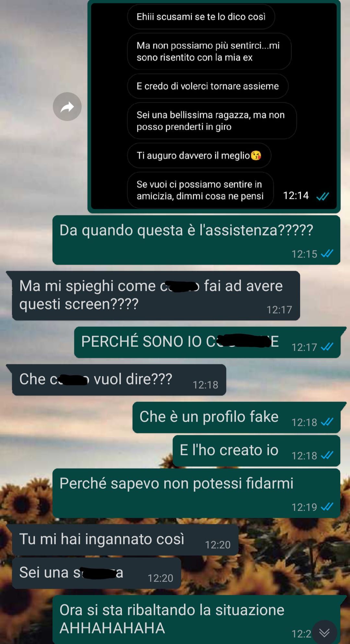Tap the kiss emoji in screenshot
Viewport: 350px width, 644px height.
[256, 155]
